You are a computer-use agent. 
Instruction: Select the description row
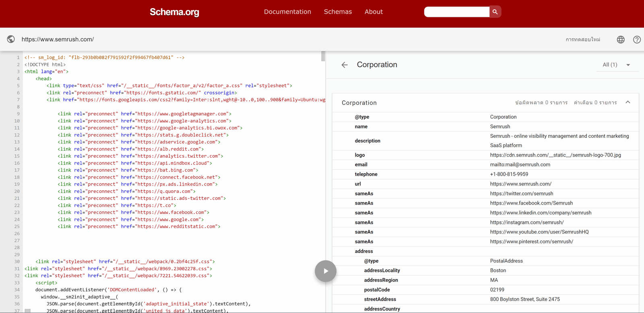pyautogui.click(x=485, y=141)
